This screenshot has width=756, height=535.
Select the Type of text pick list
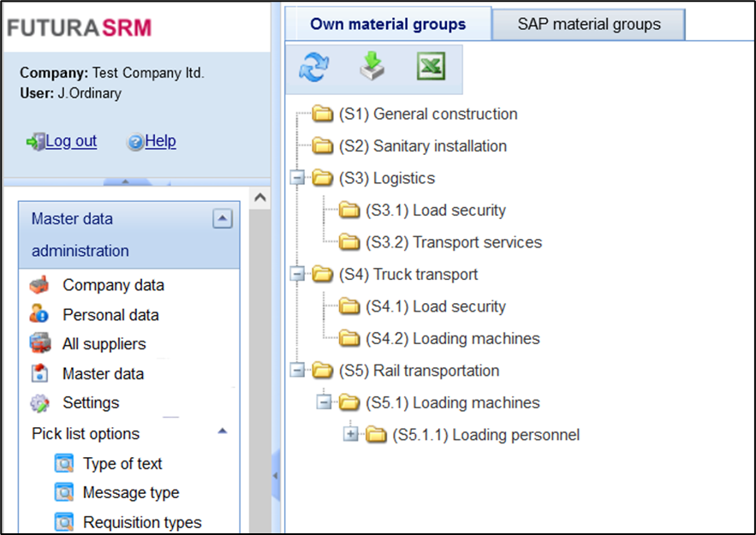tap(122, 464)
